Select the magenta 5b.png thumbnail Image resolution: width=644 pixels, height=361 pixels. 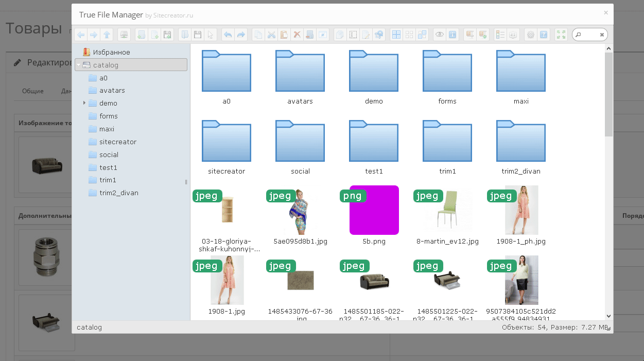(x=374, y=210)
